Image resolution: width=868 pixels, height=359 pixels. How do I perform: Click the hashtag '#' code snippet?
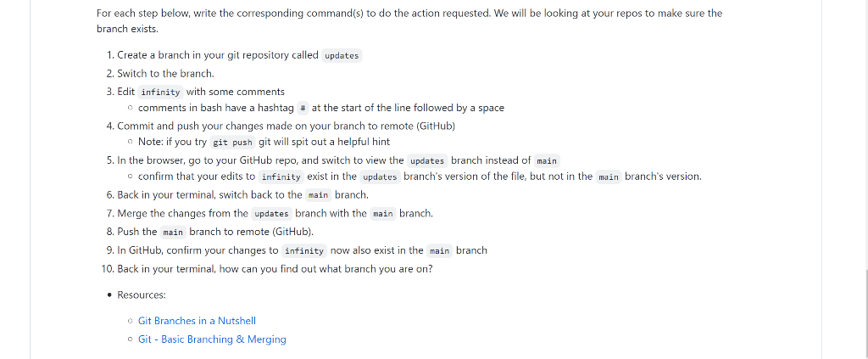tap(303, 108)
